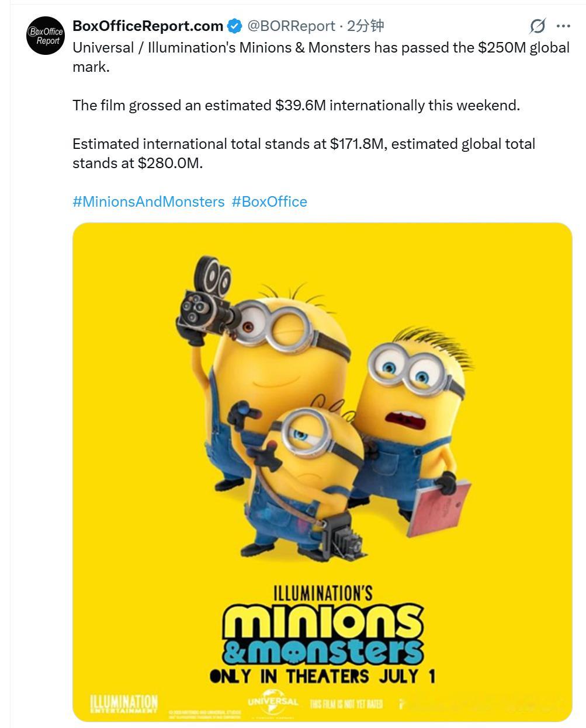Click the Universal globe logo on poster

coord(273,701)
